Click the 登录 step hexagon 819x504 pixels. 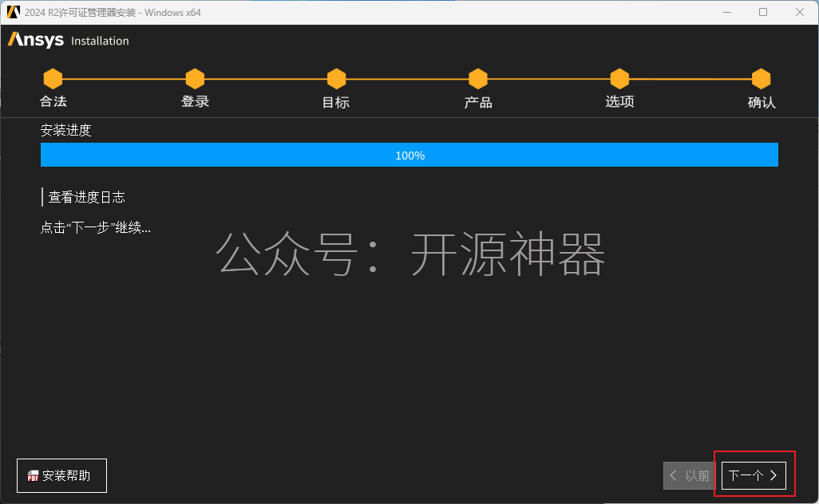click(x=195, y=79)
